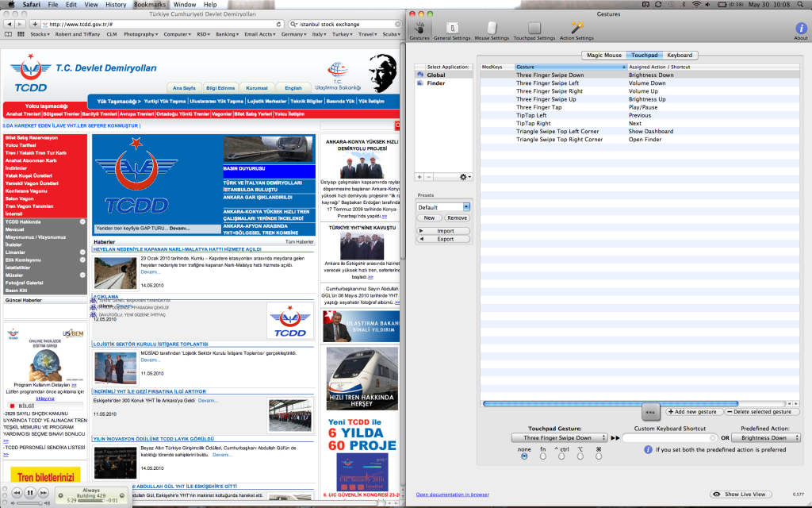Skip to next track in mini player
Image resolution: width=812 pixels, height=508 pixels.
(x=44, y=493)
